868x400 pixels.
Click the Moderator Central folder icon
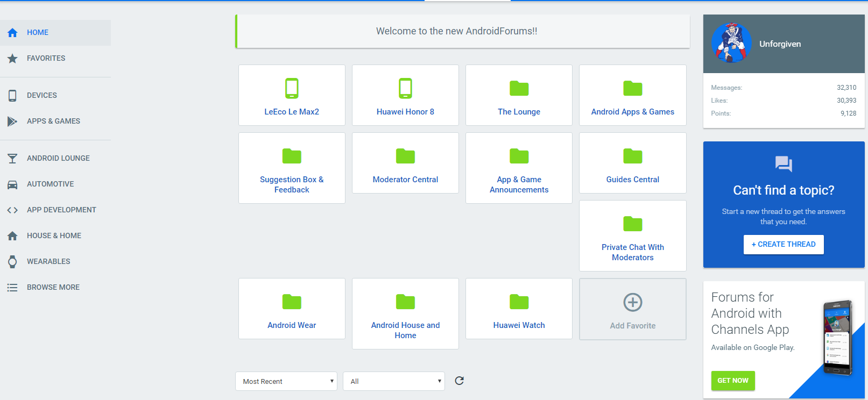[x=405, y=156]
